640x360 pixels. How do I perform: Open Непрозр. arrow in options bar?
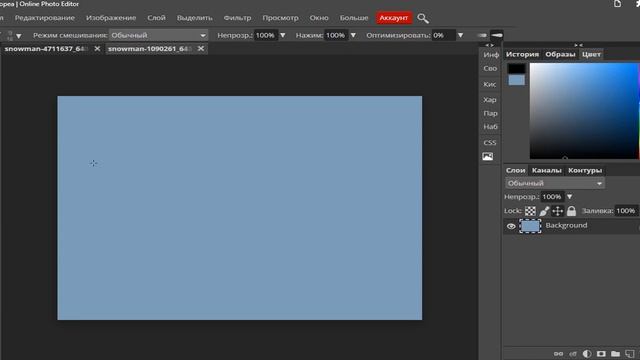point(282,36)
